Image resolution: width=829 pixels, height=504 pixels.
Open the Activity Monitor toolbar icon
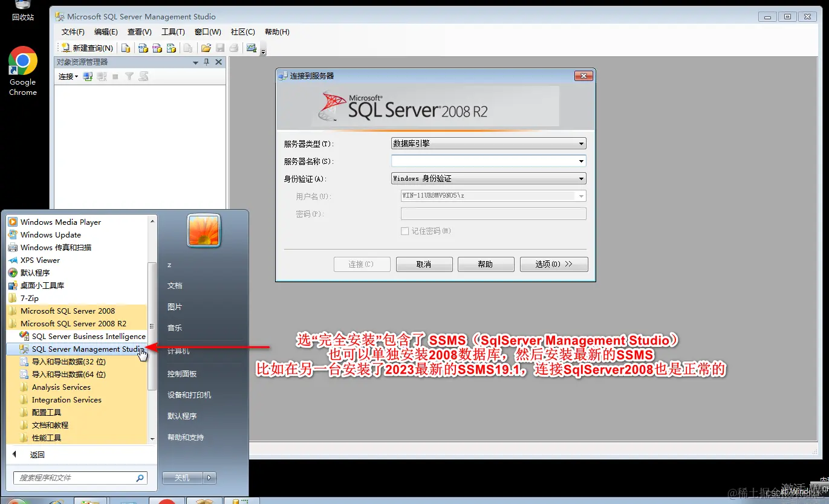(251, 48)
